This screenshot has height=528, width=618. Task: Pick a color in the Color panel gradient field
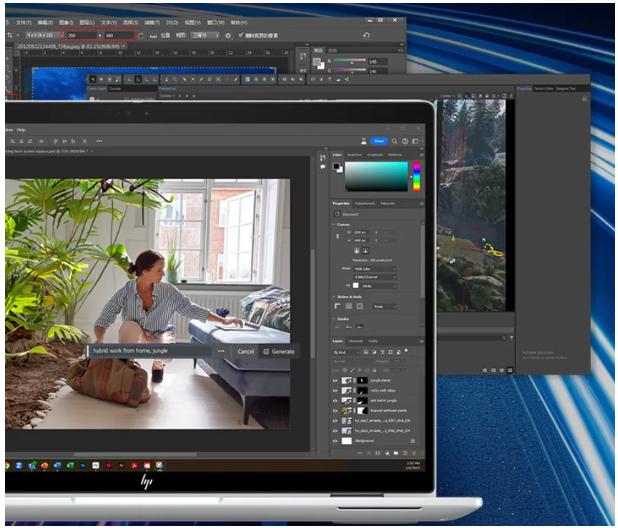[x=376, y=176]
